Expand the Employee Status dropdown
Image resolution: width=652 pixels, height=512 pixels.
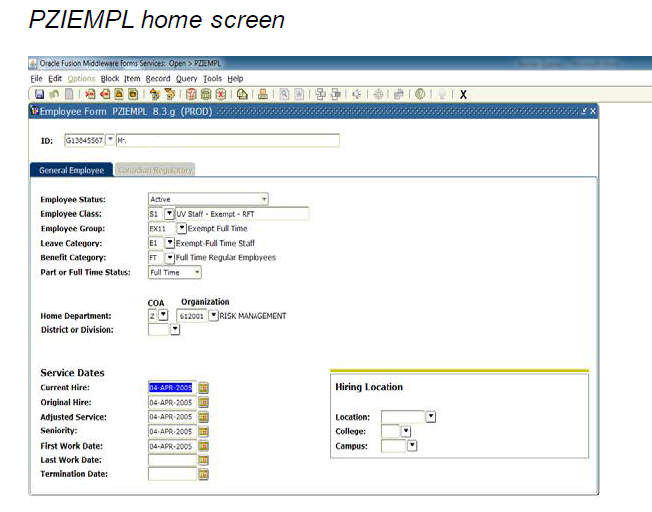(263, 199)
